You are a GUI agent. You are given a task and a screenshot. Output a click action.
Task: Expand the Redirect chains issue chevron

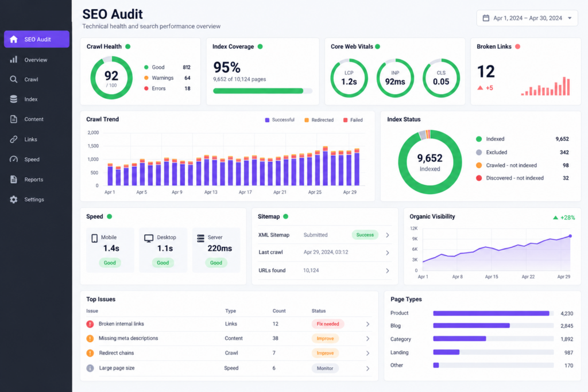coord(367,353)
